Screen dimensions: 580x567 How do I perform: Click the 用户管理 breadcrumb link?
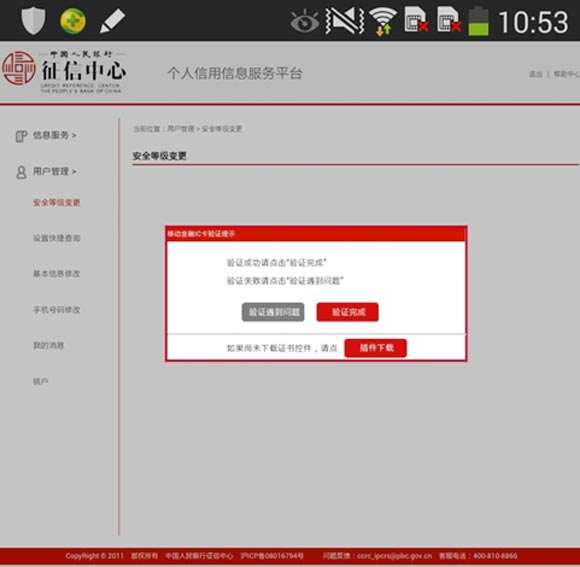(x=181, y=129)
